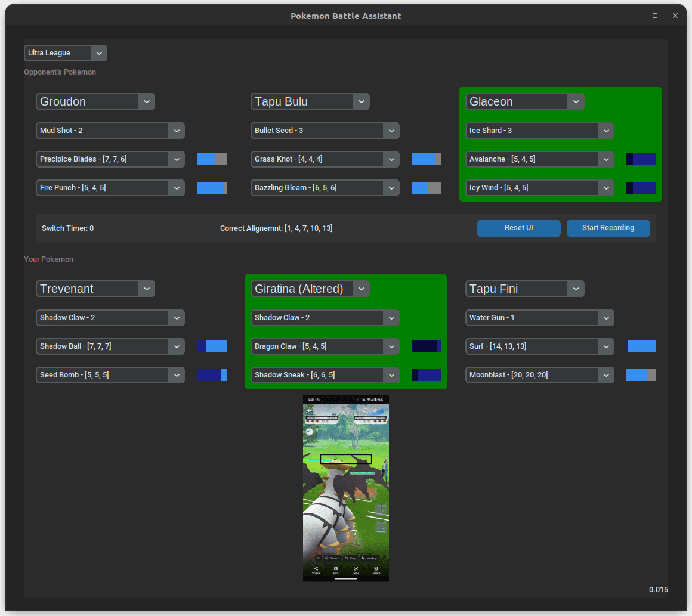Click the Switch Timer: 0 label
Screen dimensions: 692x616
(x=67, y=228)
